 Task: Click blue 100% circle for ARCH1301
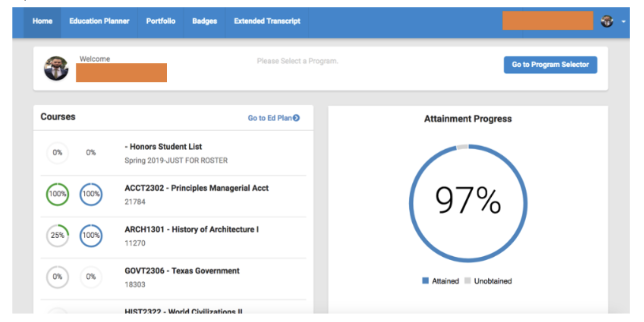pyautogui.click(x=91, y=236)
